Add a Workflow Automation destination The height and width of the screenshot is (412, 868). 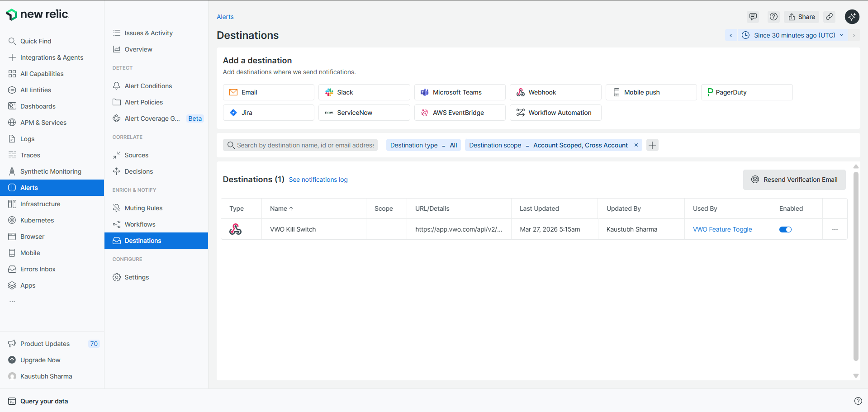pyautogui.click(x=555, y=113)
